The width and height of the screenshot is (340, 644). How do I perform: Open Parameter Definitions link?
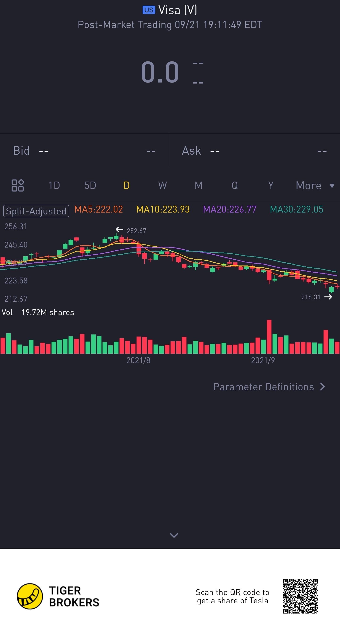point(269,387)
